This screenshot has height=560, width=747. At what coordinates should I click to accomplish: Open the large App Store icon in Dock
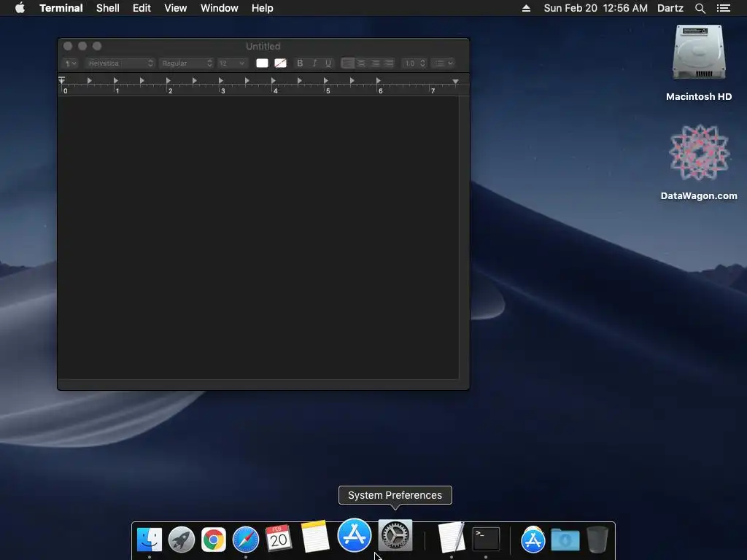click(355, 534)
